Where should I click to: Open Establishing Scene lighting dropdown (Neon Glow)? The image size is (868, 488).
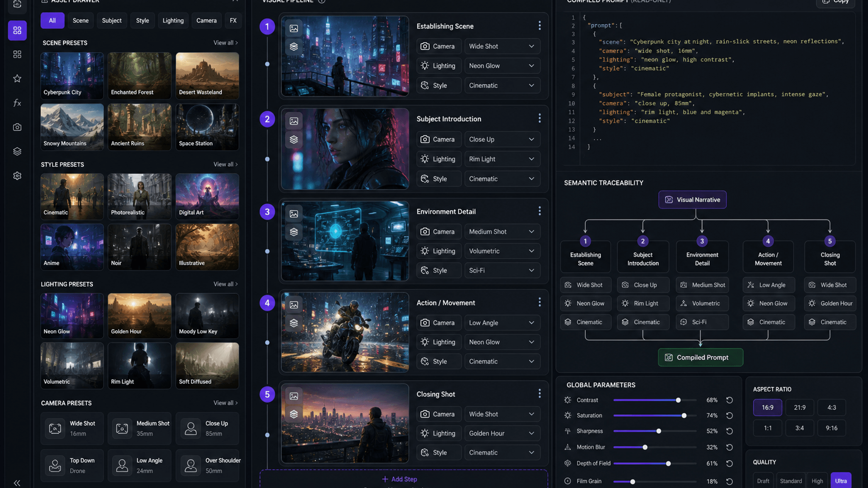point(502,66)
